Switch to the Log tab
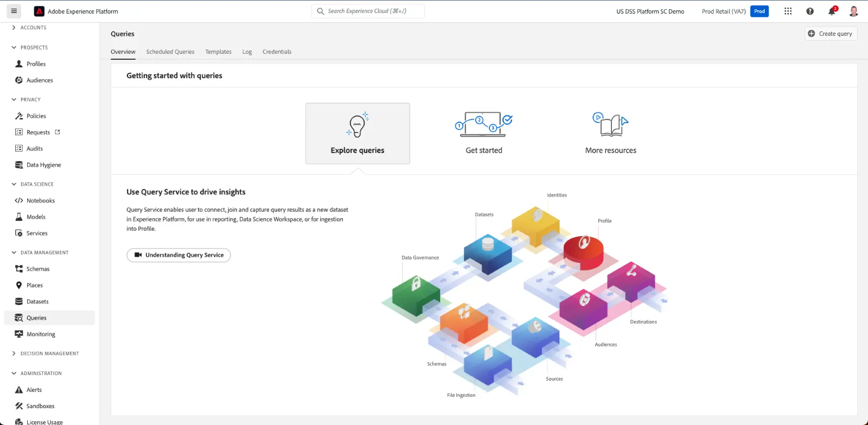The width and height of the screenshot is (868, 425). pyautogui.click(x=247, y=52)
